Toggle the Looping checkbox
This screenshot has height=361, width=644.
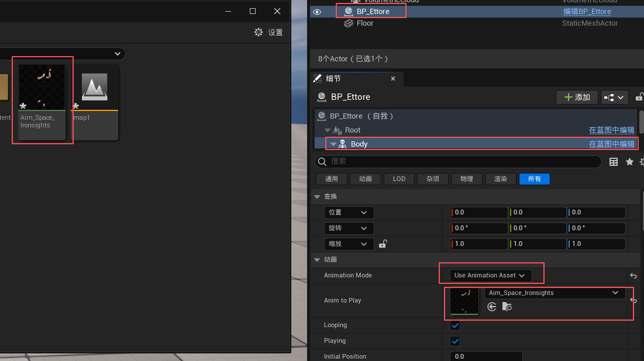point(455,326)
